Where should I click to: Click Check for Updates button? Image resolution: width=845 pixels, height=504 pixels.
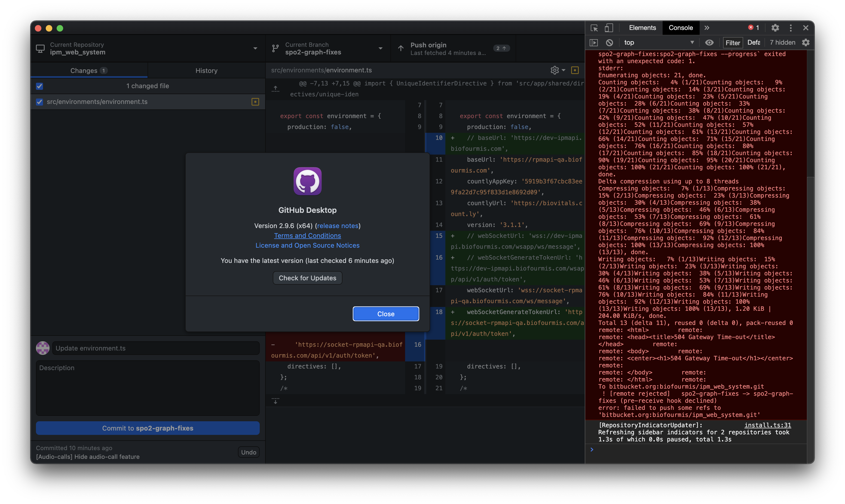[x=307, y=278]
